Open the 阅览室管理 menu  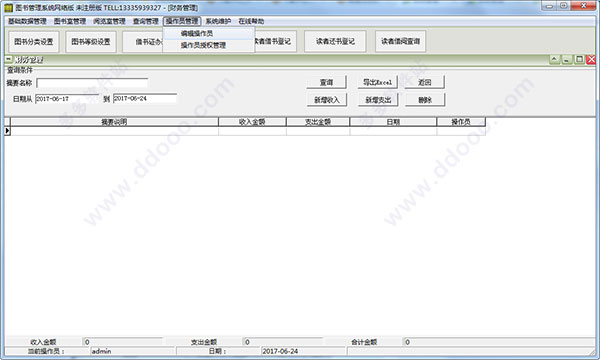click(109, 21)
